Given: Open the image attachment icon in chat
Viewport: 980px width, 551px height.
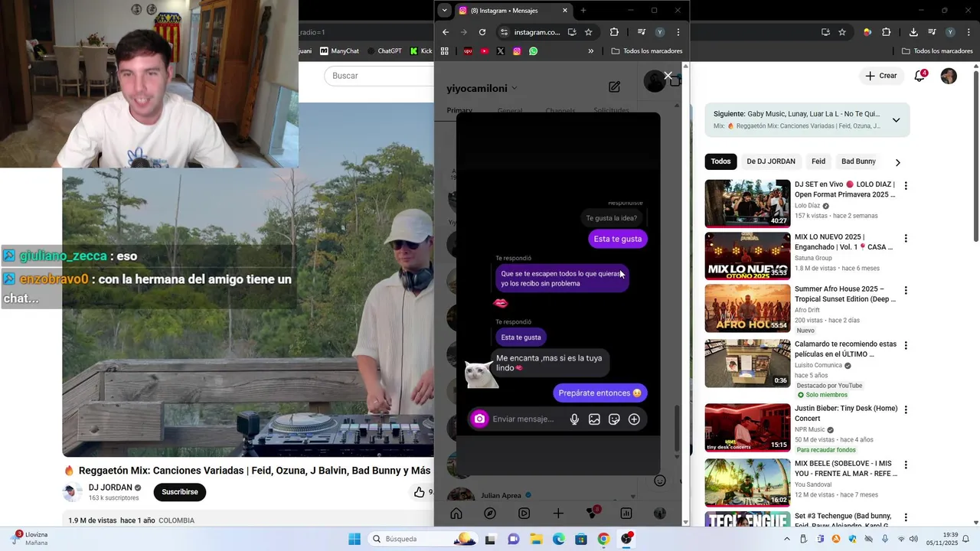Looking at the screenshot, I should point(594,419).
